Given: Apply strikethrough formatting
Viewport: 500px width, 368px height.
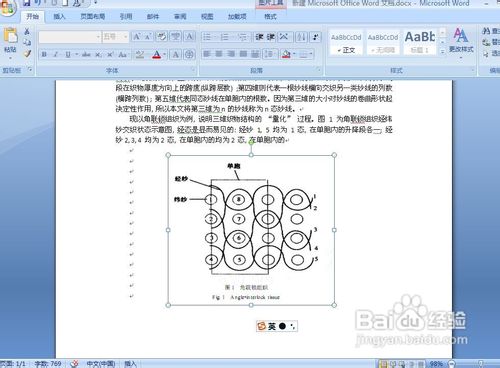Looking at the screenshot, I should 86,54.
